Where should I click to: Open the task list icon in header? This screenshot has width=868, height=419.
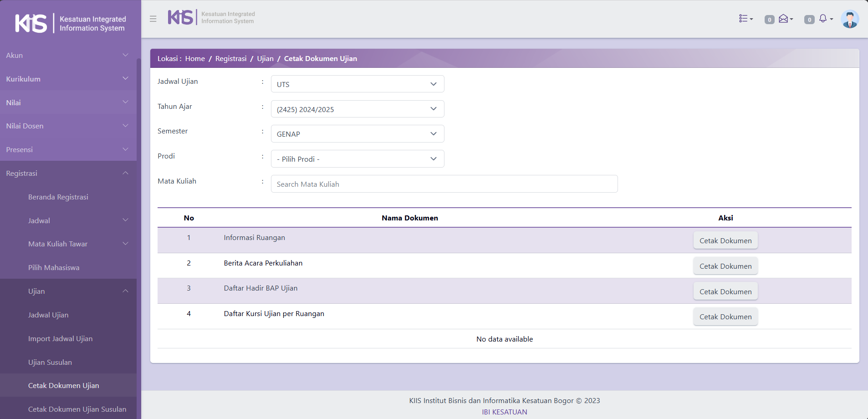[x=745, y=19]
